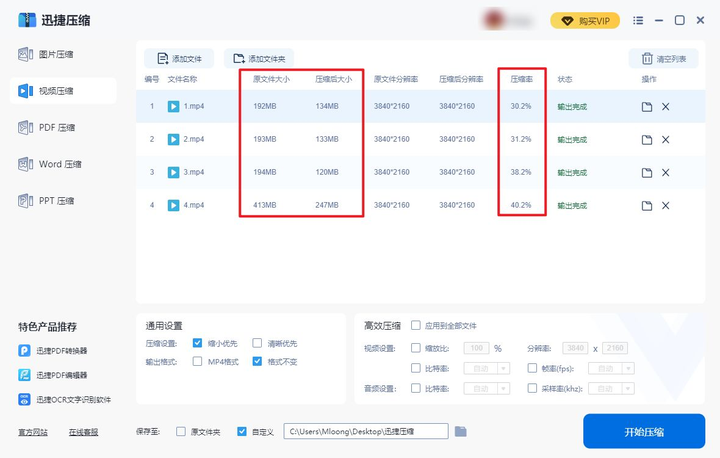Open the Word 压缩 section

pos(50,164)
